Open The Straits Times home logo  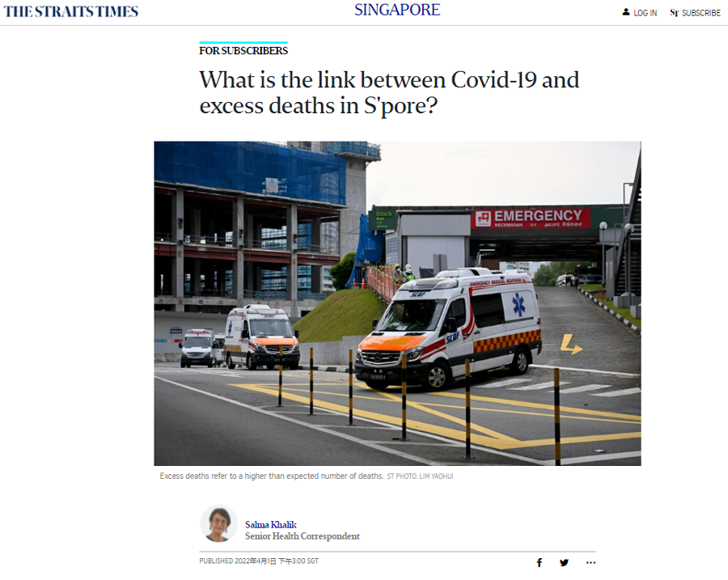pyautogui.click(x=71, y=11)
